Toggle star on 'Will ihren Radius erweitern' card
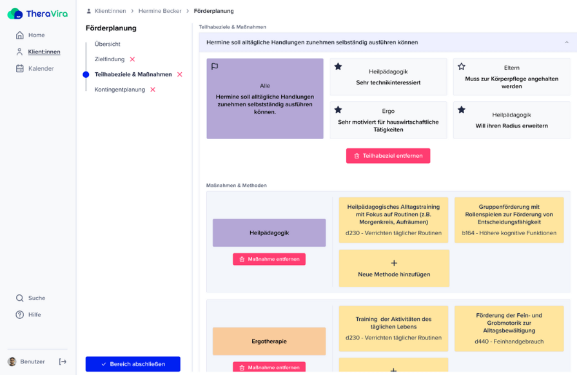Image resolution: width=588 pixels, height=375 pixels. pos(462,110)
